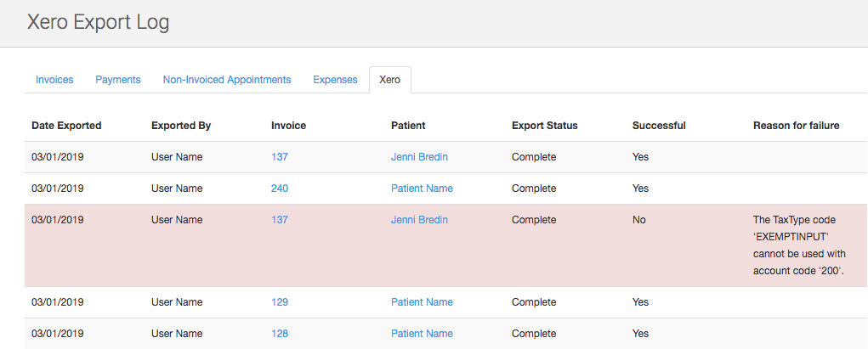Open Jenni Bredin in the first row
The width and height of the screenshot is (868, 349).
[x=419, y=157]
